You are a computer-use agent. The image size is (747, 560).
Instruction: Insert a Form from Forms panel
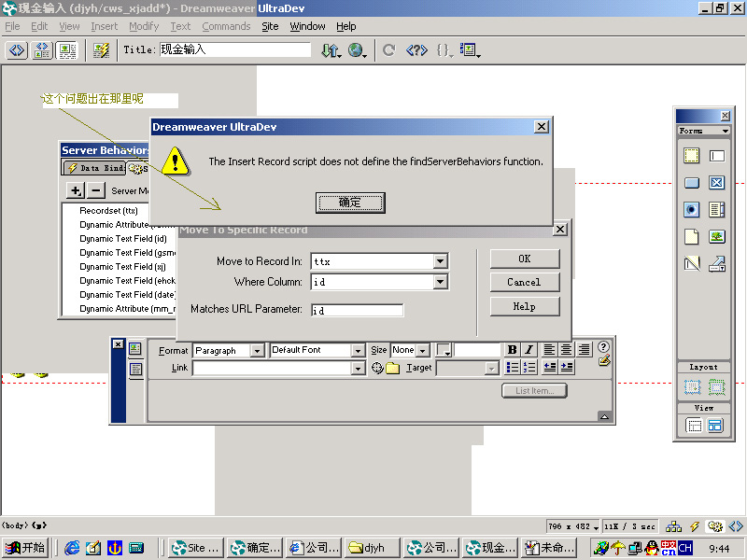[x=691, y=157]
